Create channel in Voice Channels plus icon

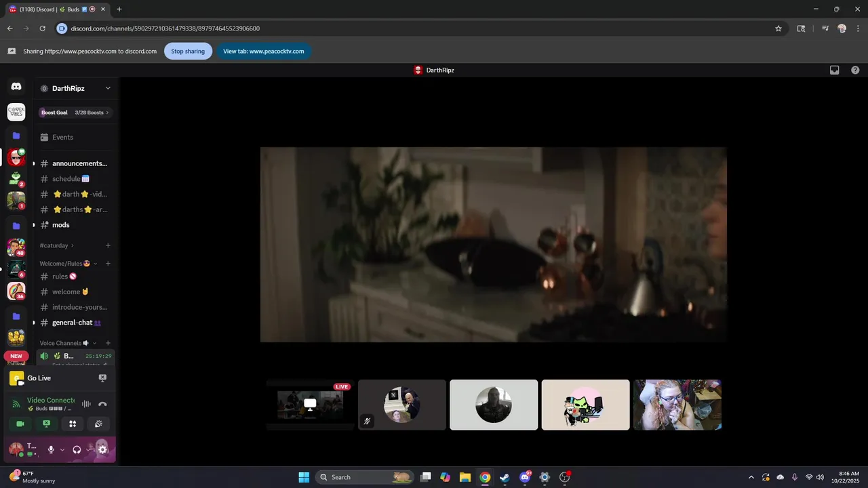click(108, 343)
